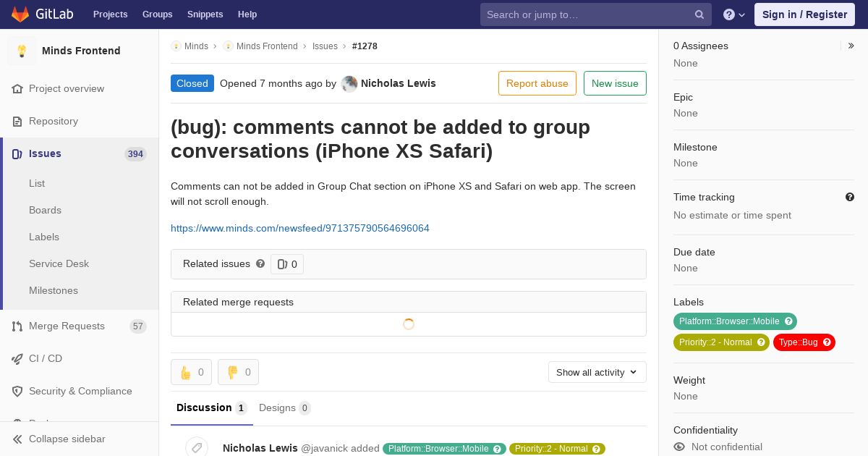Click the related issues count badge
Image resolution: width=868 pixels, height=456 pixels.
(287, 264)
